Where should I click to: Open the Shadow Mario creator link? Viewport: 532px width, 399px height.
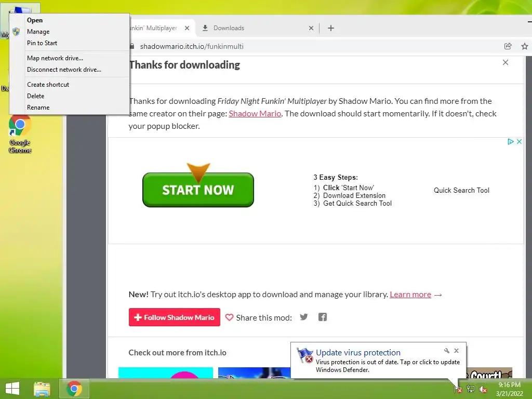[x=255, y=114]
